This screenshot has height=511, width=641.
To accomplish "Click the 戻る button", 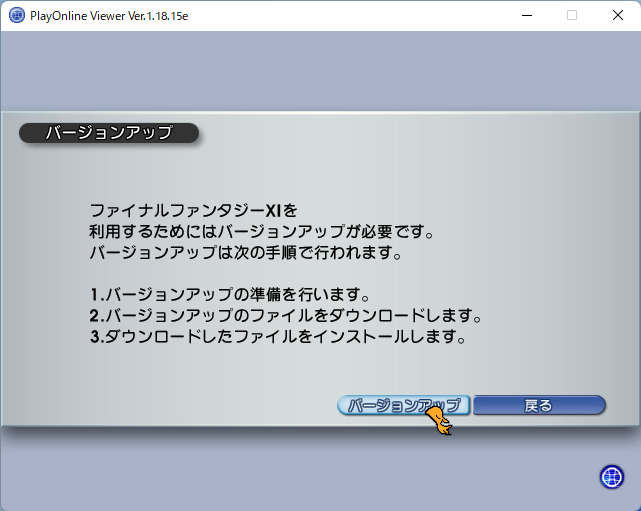I will (539, 405).
